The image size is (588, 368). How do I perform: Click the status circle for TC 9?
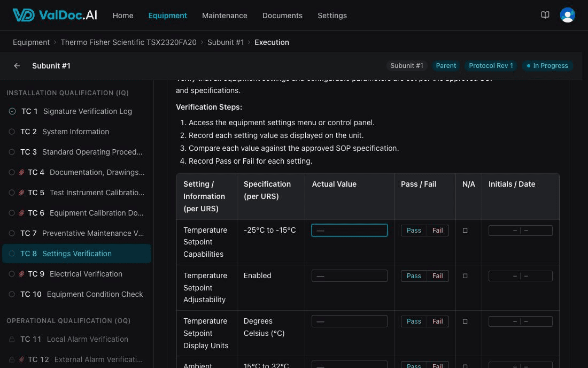[x=12, y=274]
